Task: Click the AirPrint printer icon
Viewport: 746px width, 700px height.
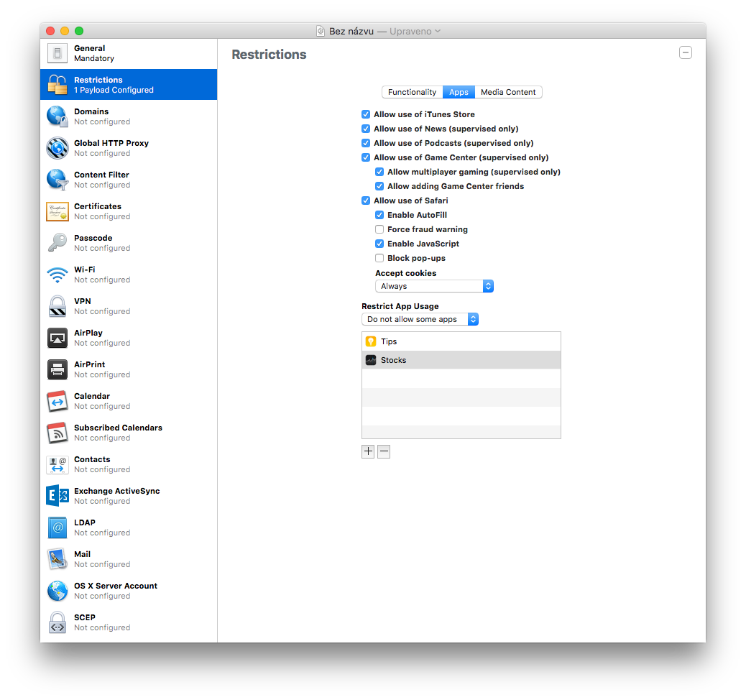Action: tap(57, 369)
